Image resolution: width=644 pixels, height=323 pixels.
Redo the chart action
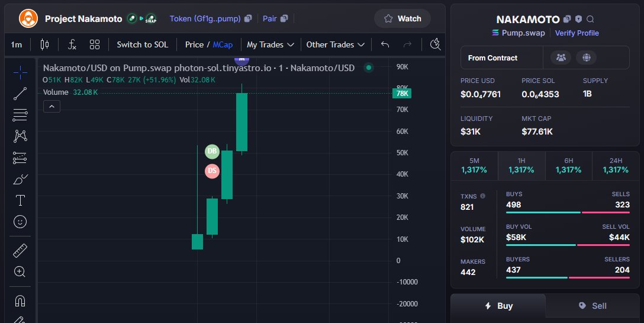[407, 44]
